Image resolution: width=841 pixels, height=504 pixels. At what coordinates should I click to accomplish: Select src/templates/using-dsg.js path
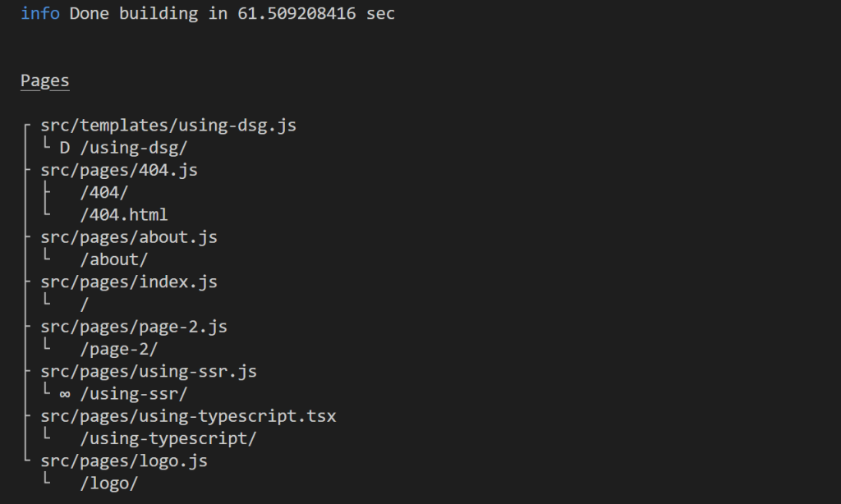168,126
